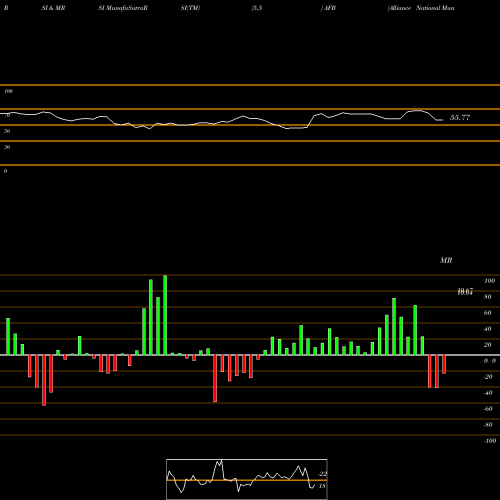Image resolution: width=500 pixels, height=500 pixels.
Task: Click the 'SI MunafaSutraR' header label
Action: coord(123,8)
